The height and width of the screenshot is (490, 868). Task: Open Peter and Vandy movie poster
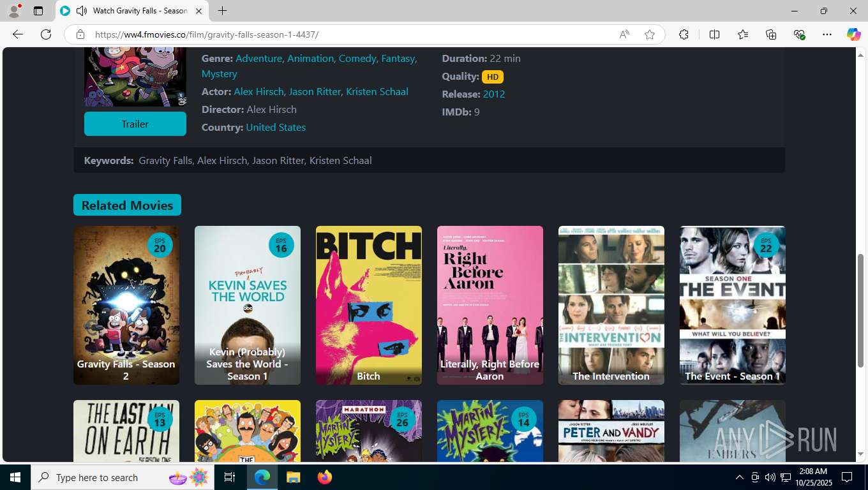click(x=611, y=431)
